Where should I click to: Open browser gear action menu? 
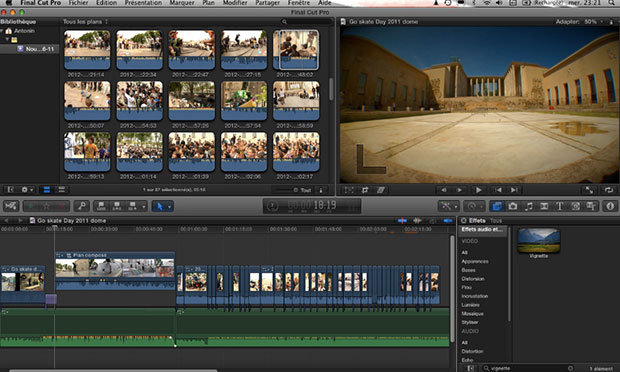coord(27,190)
